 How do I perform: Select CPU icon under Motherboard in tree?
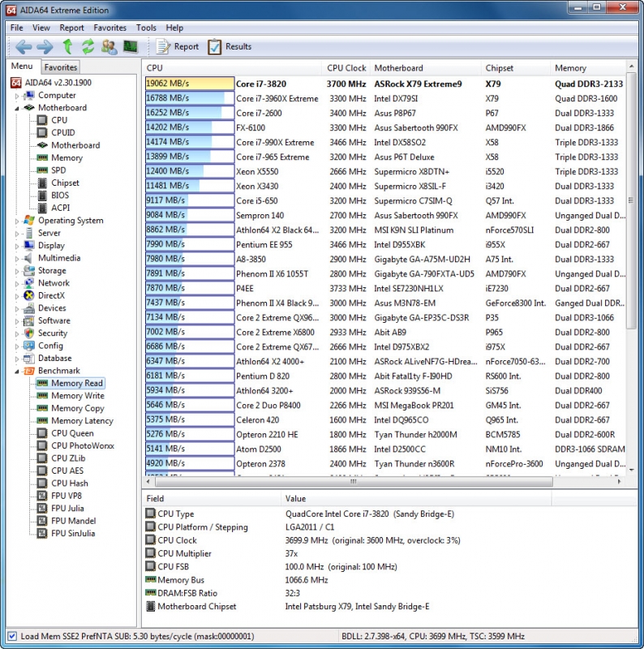pos(42,120)
